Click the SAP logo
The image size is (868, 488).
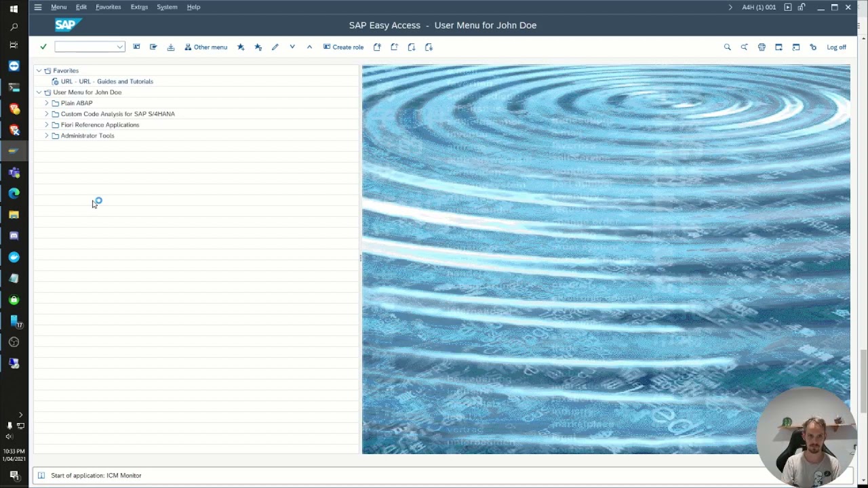point(68,25)
